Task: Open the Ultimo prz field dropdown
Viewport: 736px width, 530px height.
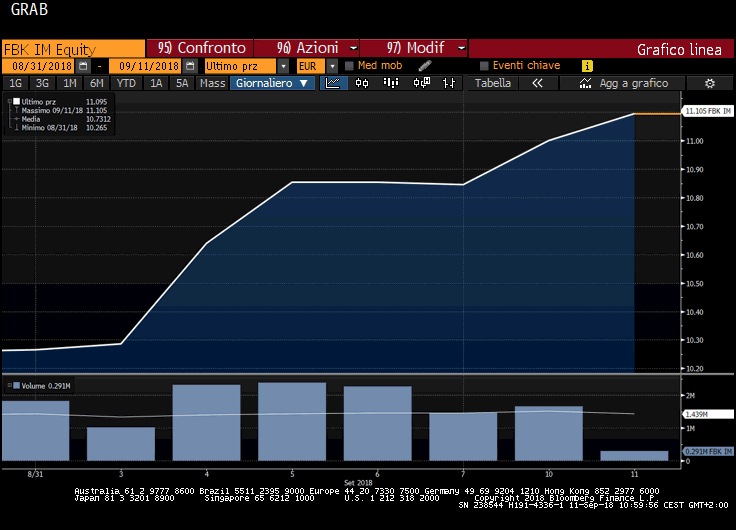Action: pos(284,65)
